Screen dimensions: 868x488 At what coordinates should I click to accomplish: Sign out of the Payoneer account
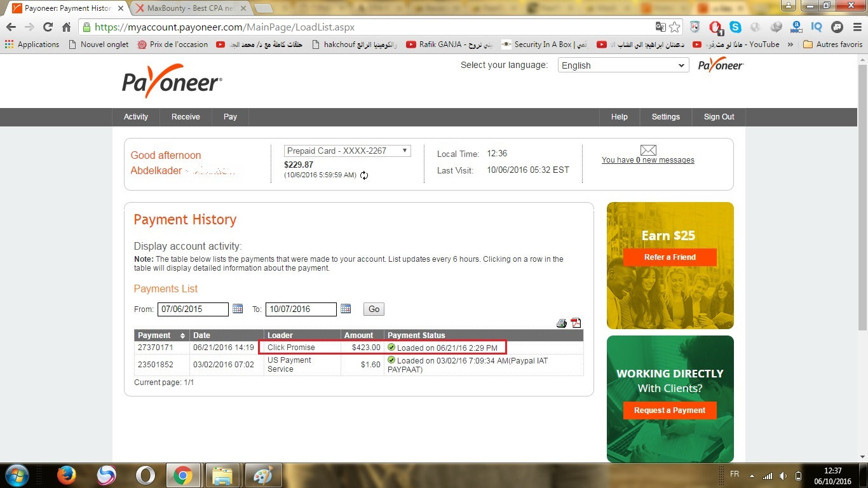719,117
